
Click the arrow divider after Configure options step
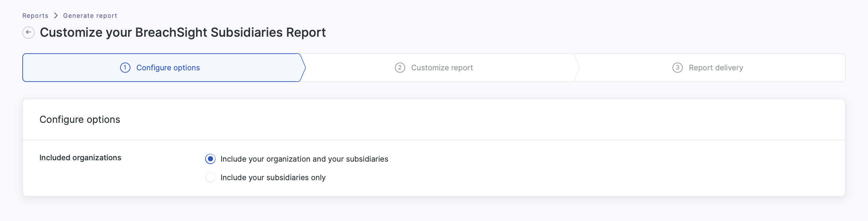pyautogui.click(x=303, y=68)
